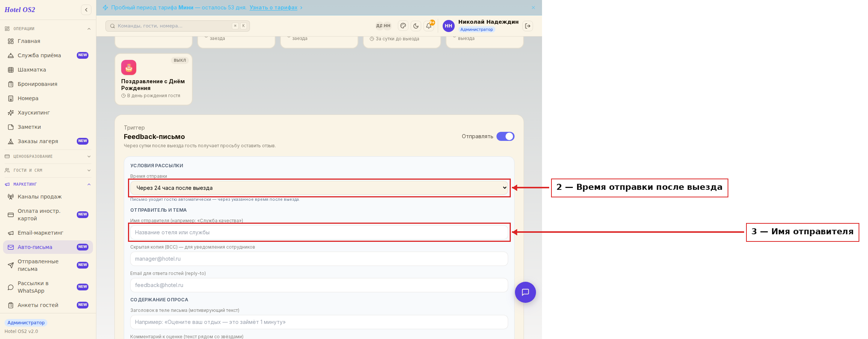Open the color theme palette

403,26
